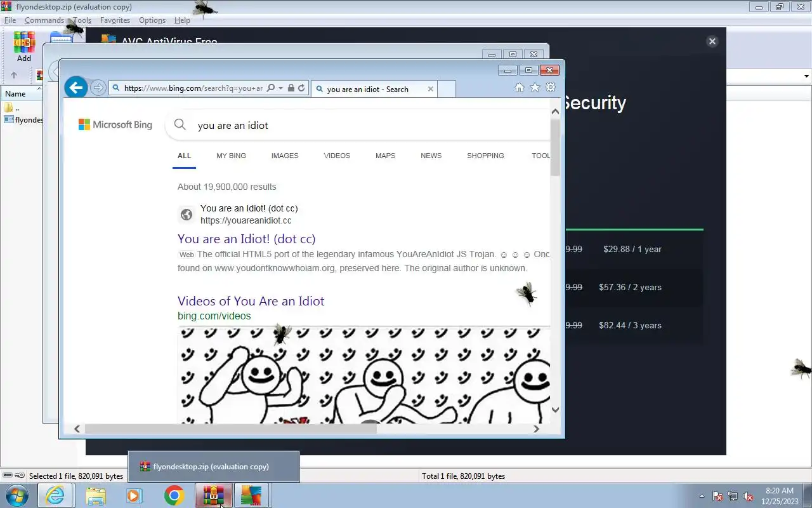
Task: Select the Bing ALL results tab
Action: (x=184, y=156)
